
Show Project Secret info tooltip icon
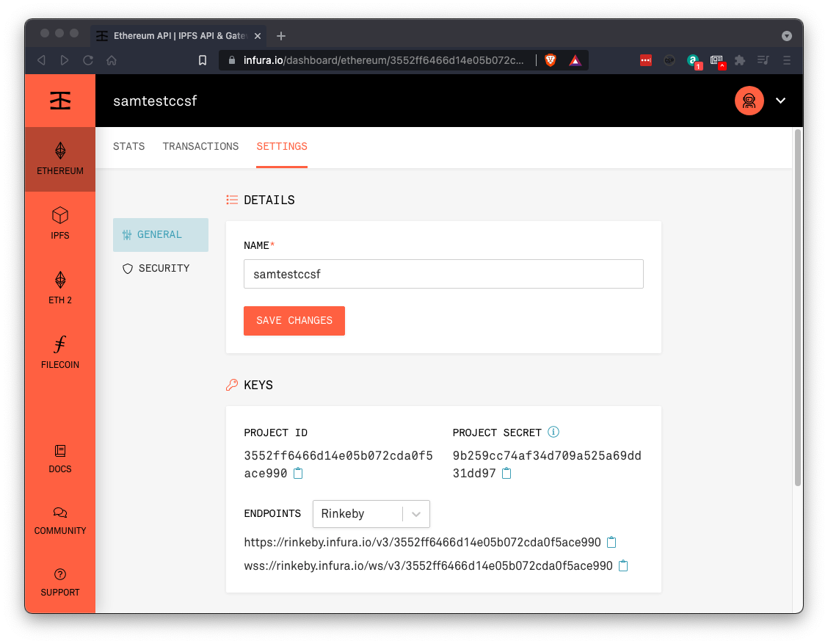click(x=553, y=433)
